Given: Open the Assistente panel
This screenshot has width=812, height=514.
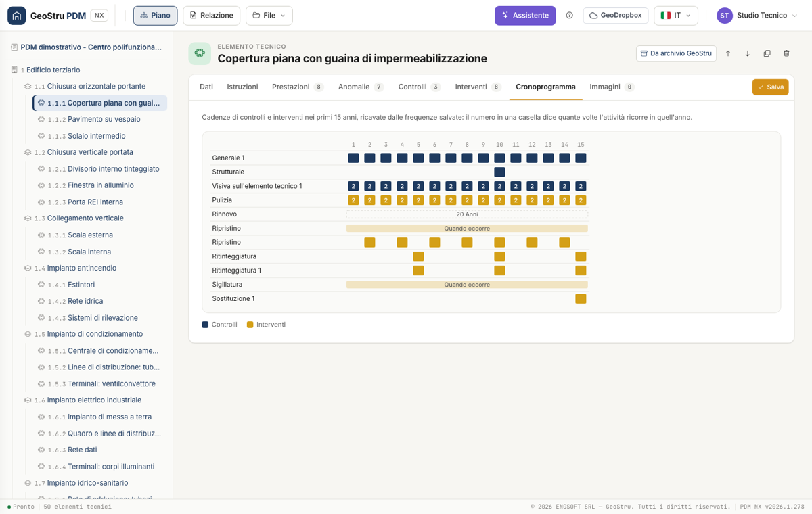Looking at the screenshot, I should point(525,16).
